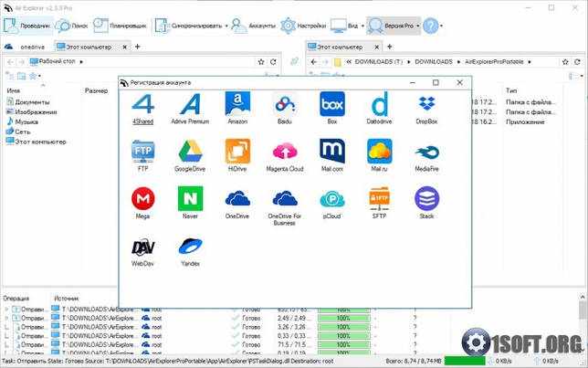This screenshot has height=368, width=588.
Task: Bookmark the right pane path with star
Action: coord(565,62)
